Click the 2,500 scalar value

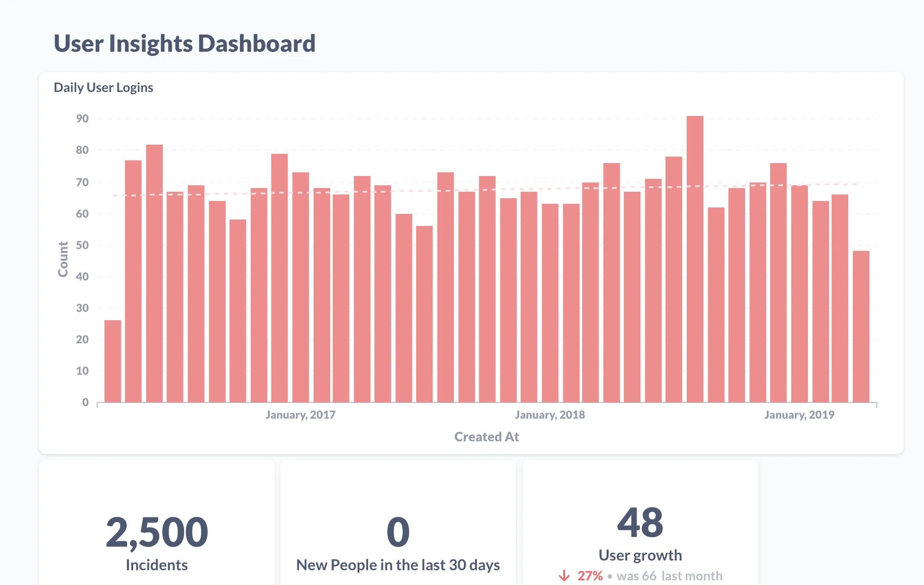(x=157, y=532)
